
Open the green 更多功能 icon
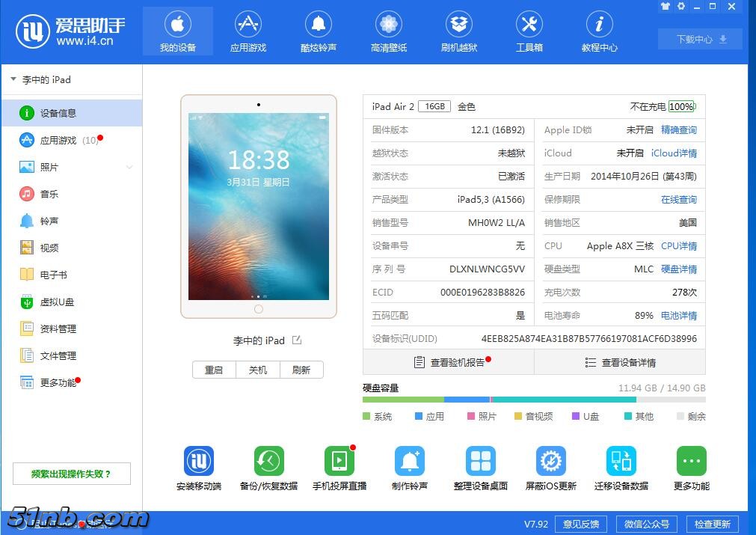point(691,461)
